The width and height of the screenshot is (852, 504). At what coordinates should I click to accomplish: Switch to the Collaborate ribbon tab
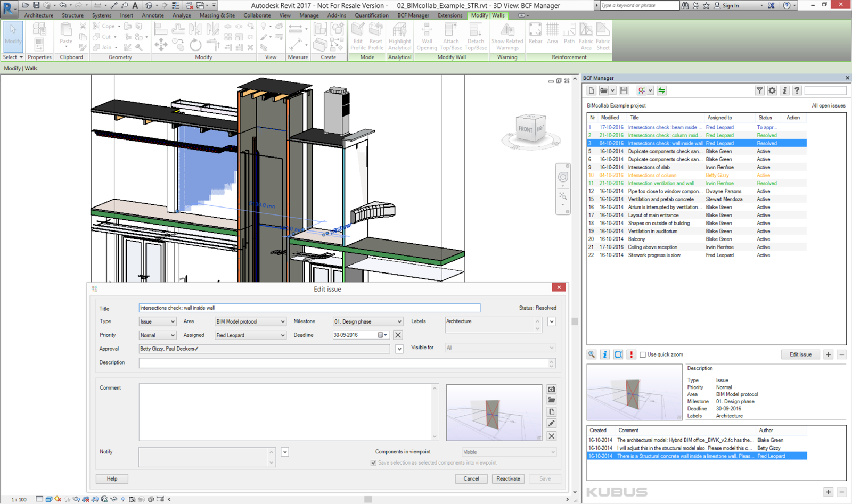point(257,15)
